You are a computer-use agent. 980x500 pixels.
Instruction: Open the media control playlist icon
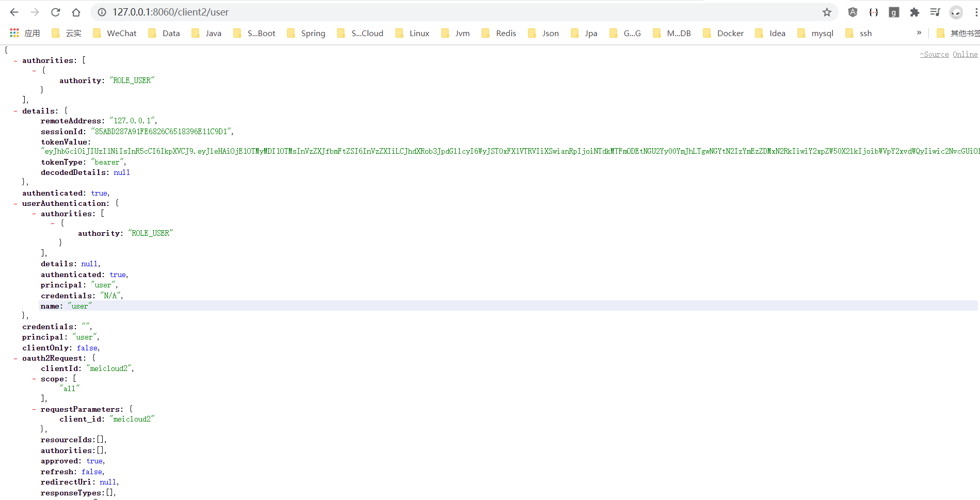(x=935, y=12)
